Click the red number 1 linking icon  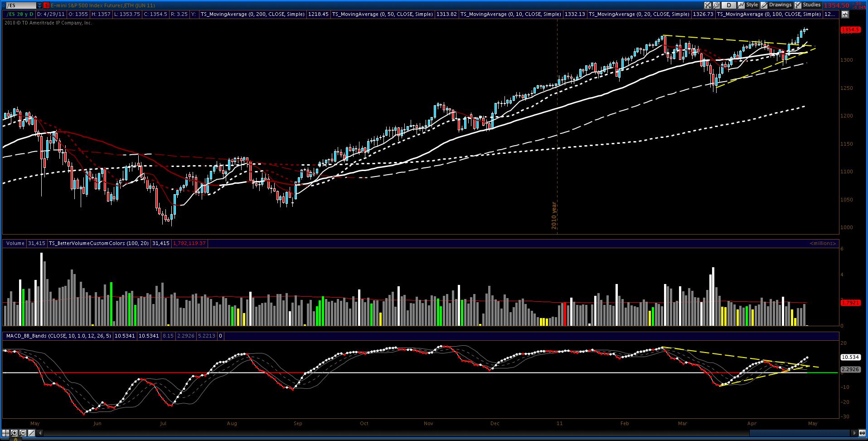point(47,5)
